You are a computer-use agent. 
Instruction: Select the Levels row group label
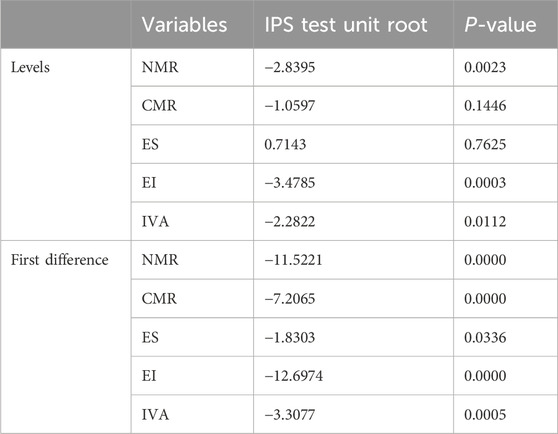click(30, 67)
